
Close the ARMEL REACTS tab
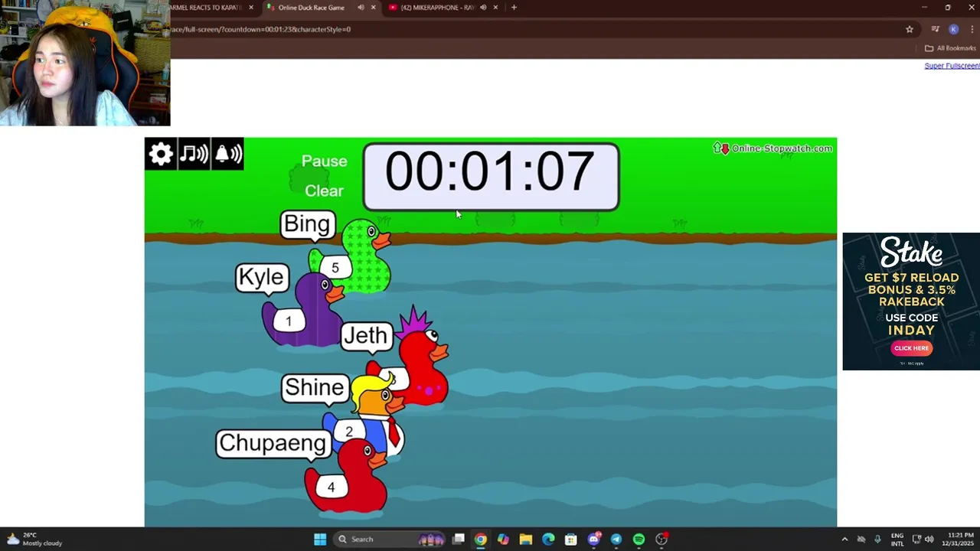tap(250, 8)
